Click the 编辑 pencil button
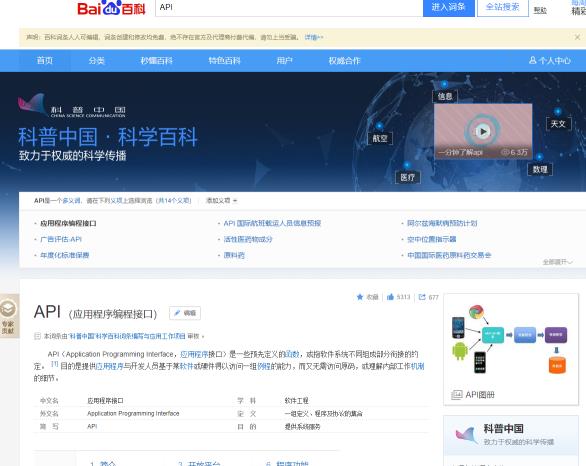 pos(185,313)
